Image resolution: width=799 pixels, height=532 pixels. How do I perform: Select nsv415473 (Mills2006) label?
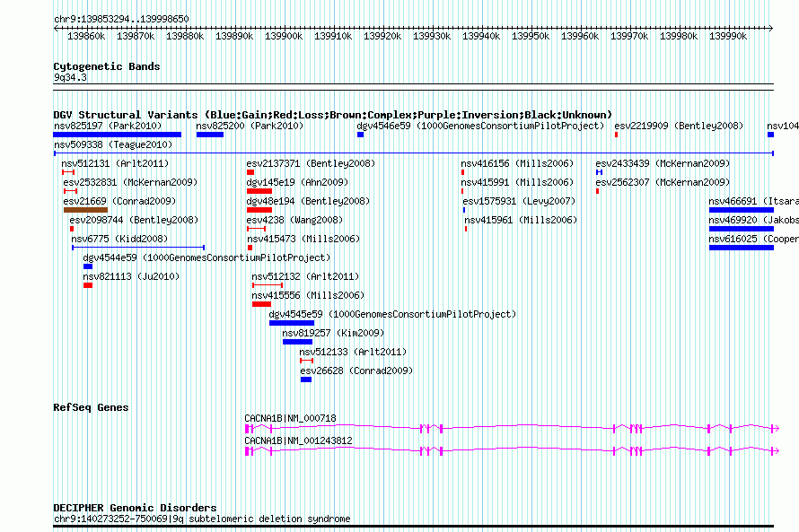point(303,239)
